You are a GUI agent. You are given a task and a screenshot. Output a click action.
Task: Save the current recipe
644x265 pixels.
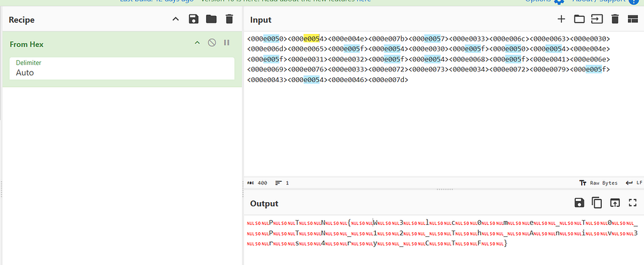[x=193, y=19]
